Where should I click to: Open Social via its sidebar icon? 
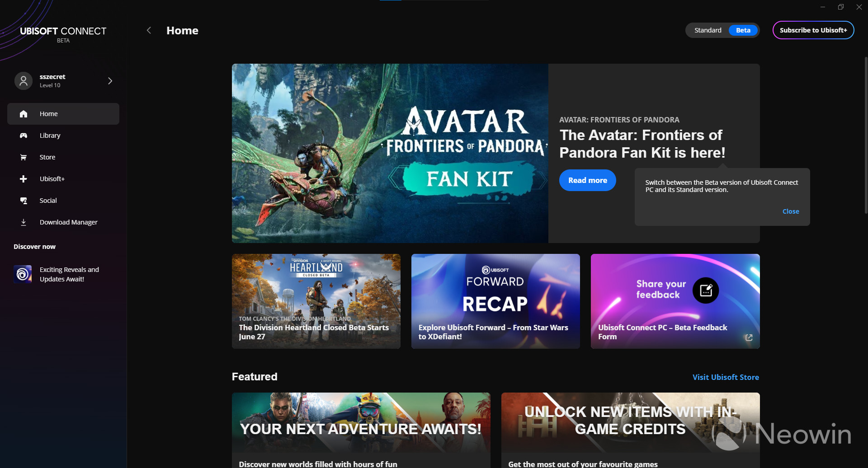[23, 200]
